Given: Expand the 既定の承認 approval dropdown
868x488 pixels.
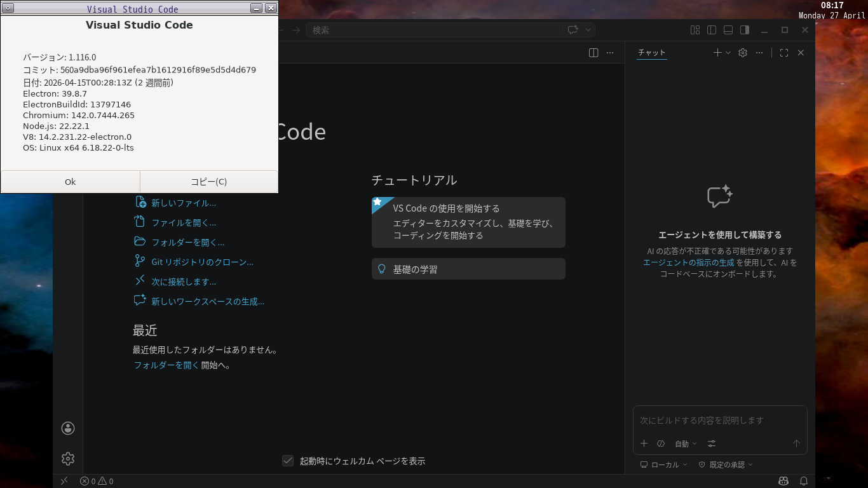Looking at the screenshot, I should click(x=726, y=464).
